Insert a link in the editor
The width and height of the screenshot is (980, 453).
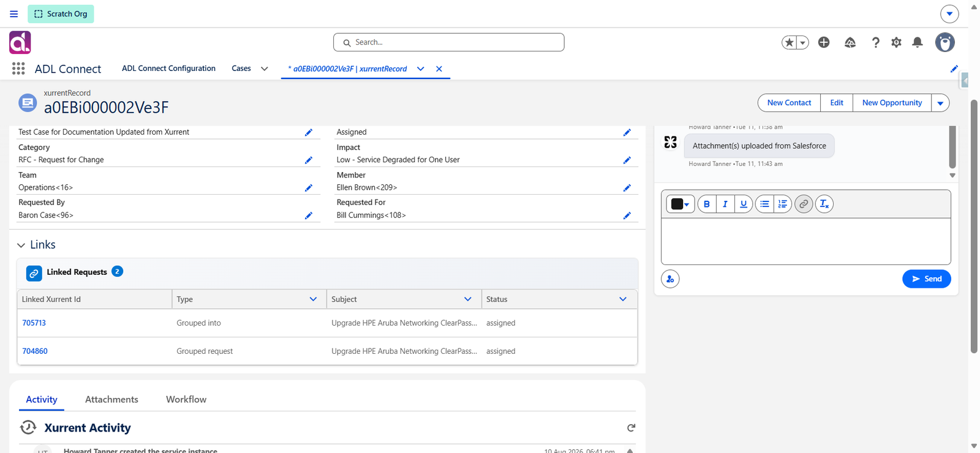[804, 204]
